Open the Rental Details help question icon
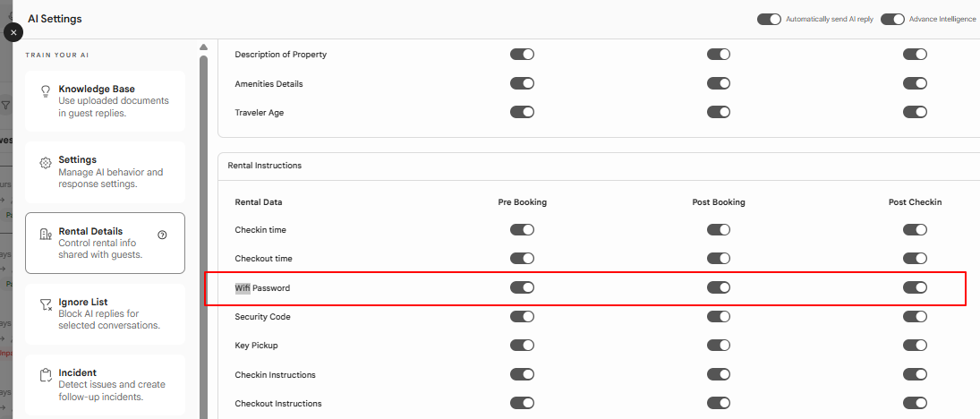This screenshot has width=980, height=419. [163, 235]
